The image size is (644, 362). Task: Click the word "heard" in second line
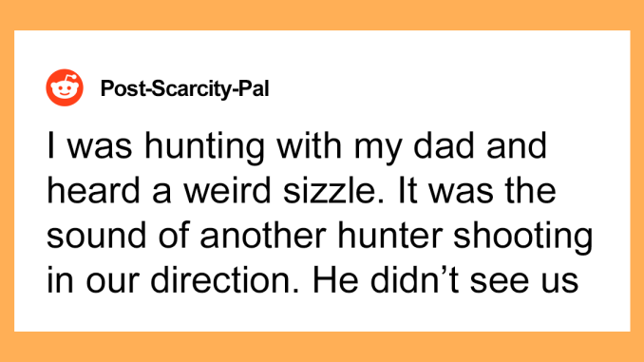point(94,190)
